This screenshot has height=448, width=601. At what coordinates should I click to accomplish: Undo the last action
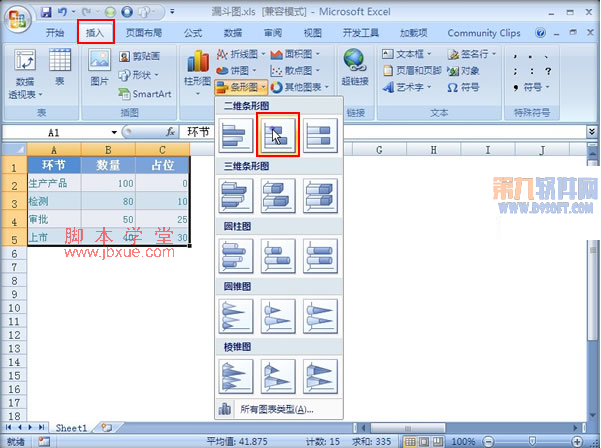pyautogui.click(x=62, y=12)
